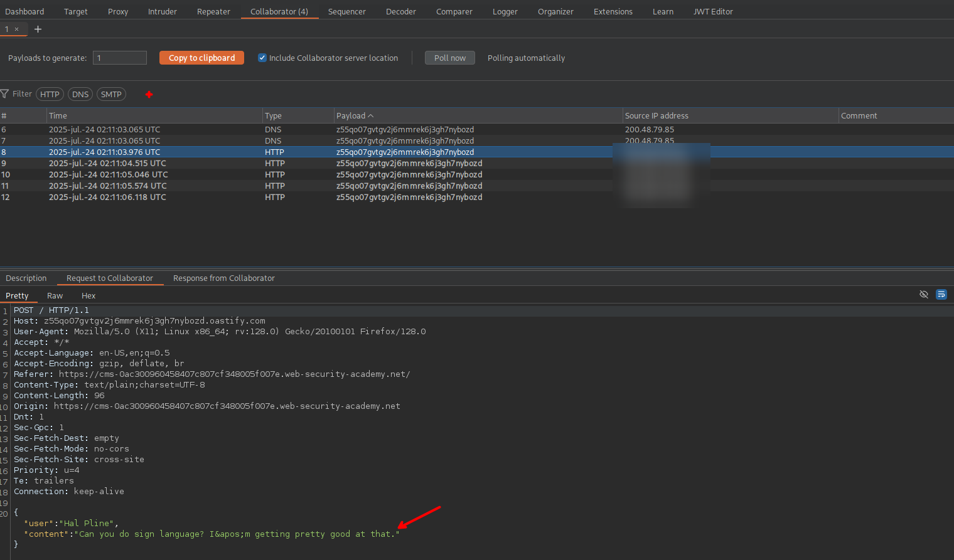Enable the SMTP filter chip

point(111,95)
